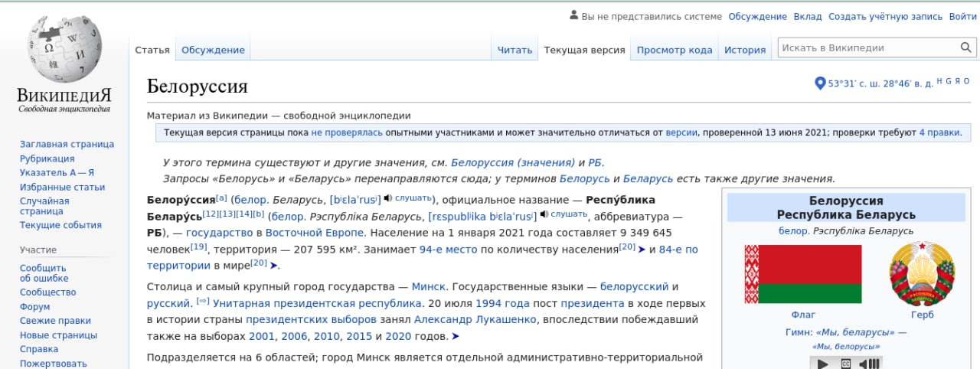980x369 pixels.
Task: Open 'Белоруссия (значения)' disambiguation link
Action: (513, 162)
